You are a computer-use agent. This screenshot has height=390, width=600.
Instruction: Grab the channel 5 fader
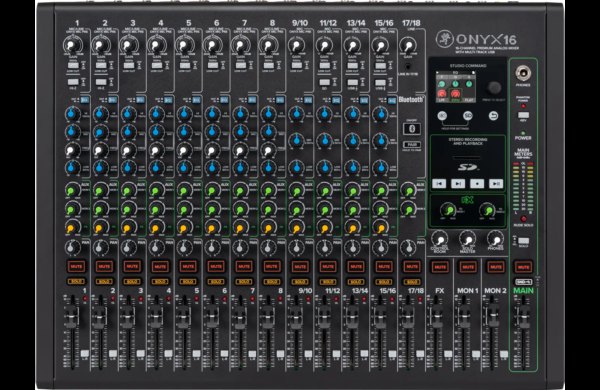184,316
